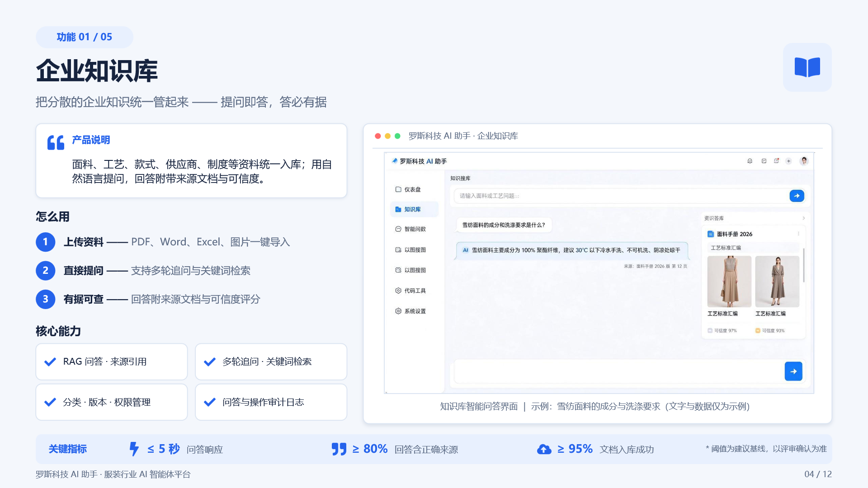Click the 罗斯科技 AI 助手 logo icon
Screen dimensions: 868x488
[395, 161]
